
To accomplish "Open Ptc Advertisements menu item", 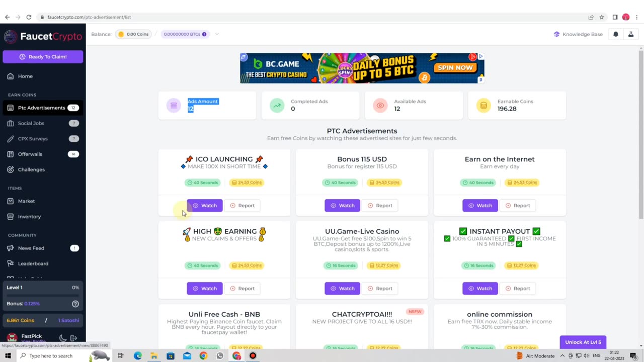I will [x=42, y=108].
